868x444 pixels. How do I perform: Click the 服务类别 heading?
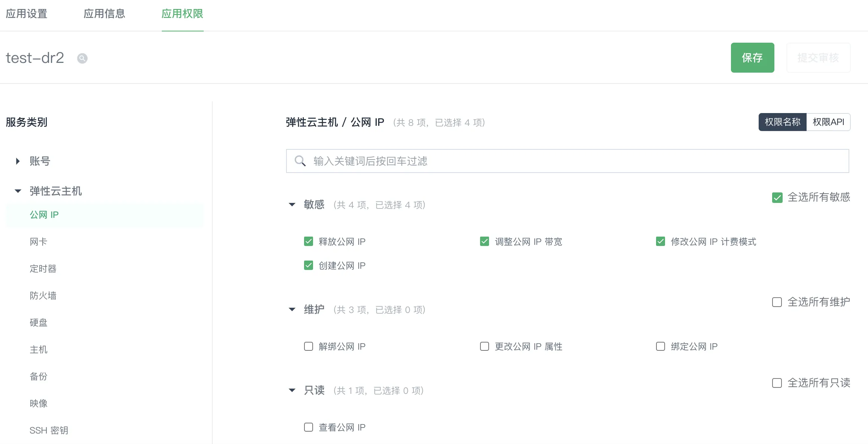(27, 122)
